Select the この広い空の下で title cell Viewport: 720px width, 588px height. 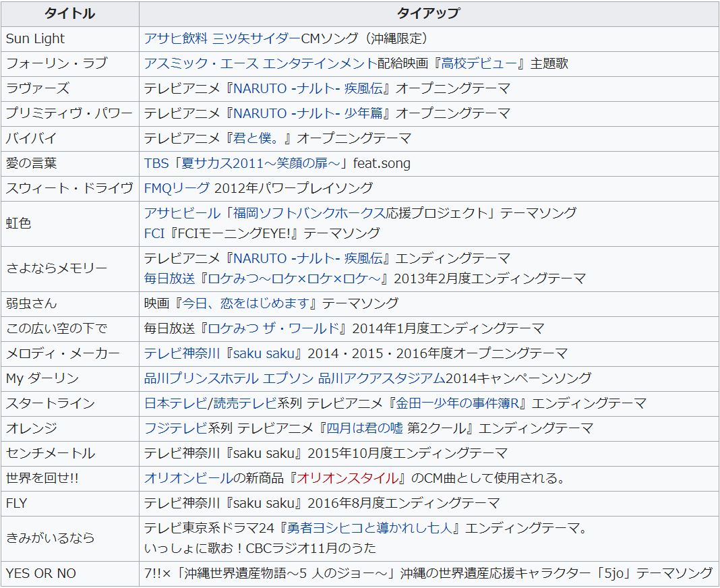[x=70, y=328]
